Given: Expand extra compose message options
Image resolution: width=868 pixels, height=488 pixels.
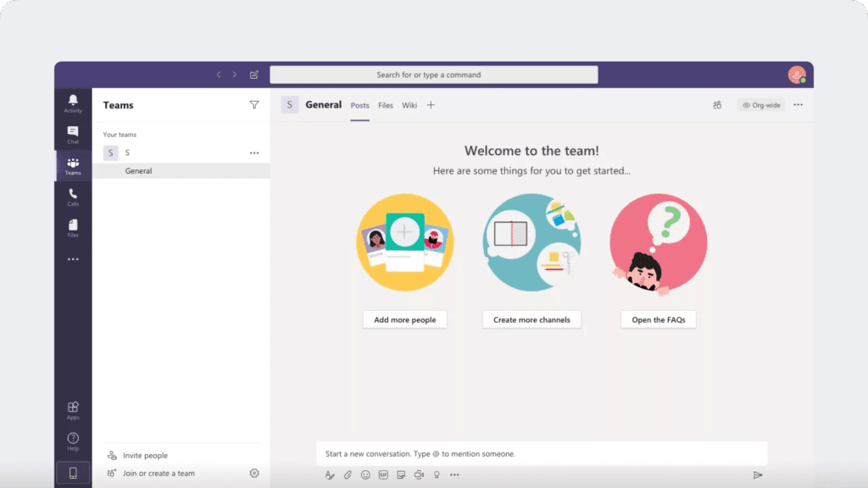Looking at the screenshot, I should point(454,475).
